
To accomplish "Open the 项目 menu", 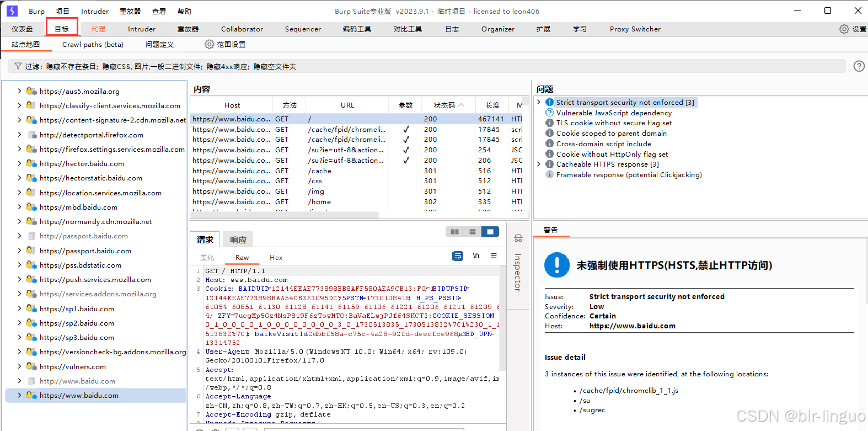I will coord(62,11).
